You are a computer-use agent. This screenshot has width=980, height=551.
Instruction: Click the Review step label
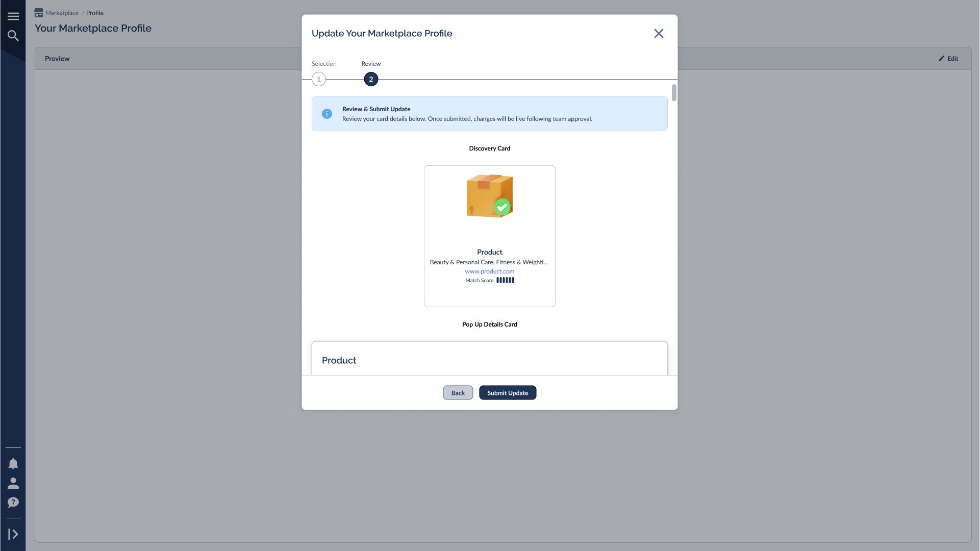point(371,64)
